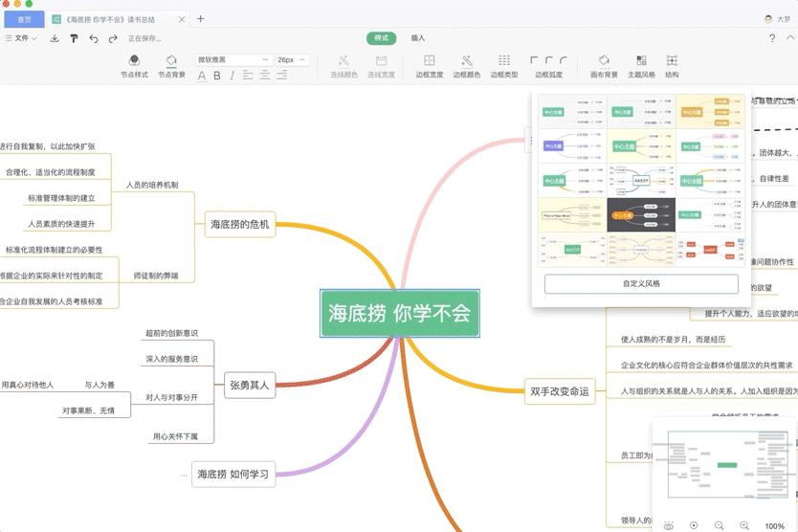Toggle italic formatting
Screen dimensions: 798x532
point(233,76)
